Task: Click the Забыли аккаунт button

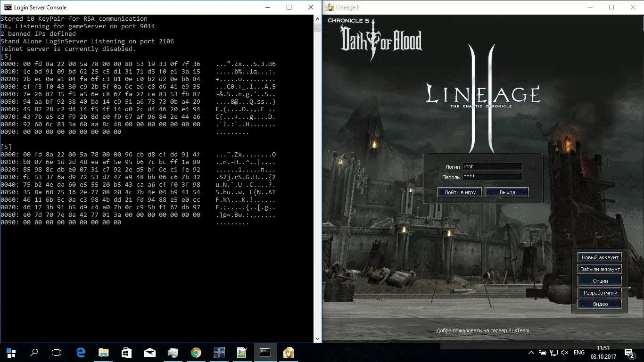Action: [600, 269]
